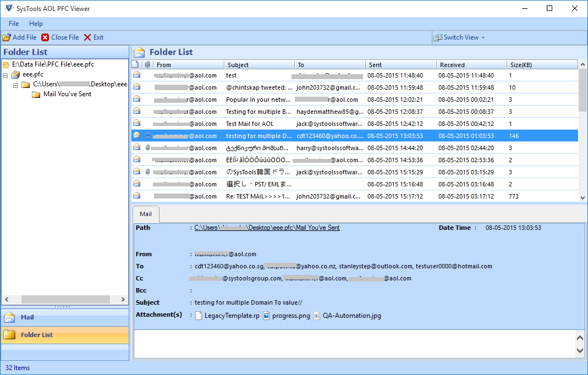Click paperclip icon of 'SysTools' Japanese subject email
The width and height of the screenshot is (588, 375).
coord(147,172)
